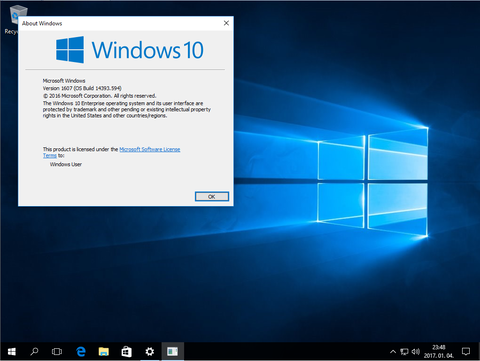Show hidden tray icons chevron
Image resolution: width=480 pixels, height=361 pixels.
tap(393, 352)
